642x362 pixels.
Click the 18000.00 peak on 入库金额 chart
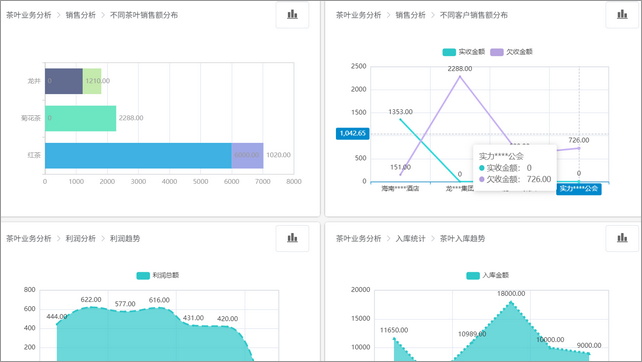[511, 302]
